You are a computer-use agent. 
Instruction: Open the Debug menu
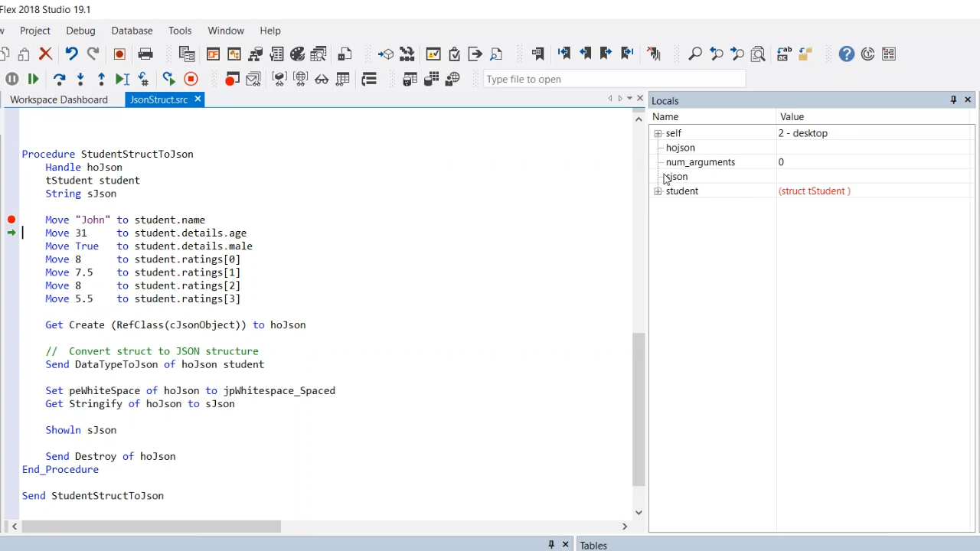80,31
